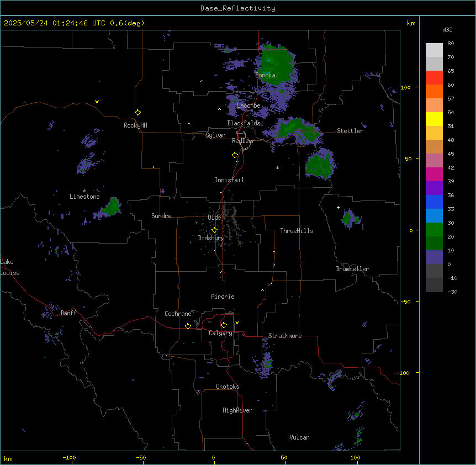Viewport: 476px width, 465px height.
Task: Click the Blackfalds city label
Action: 244,123
